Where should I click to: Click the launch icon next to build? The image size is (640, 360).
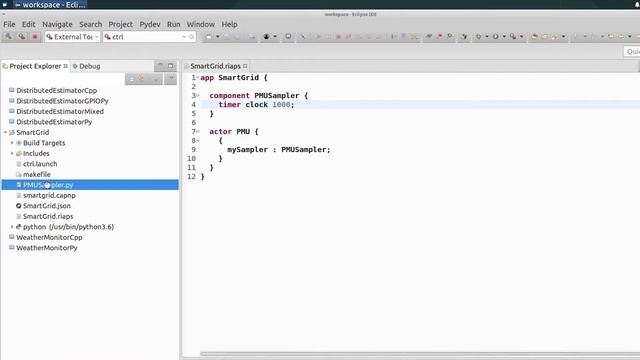22,37
